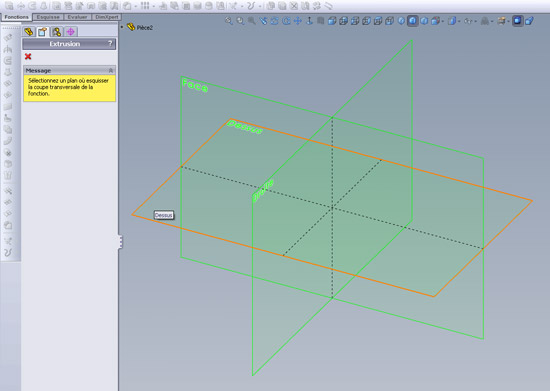Open the FeatureManager design tree tab
Screen dimensions: 550x391
click(28, 32)
